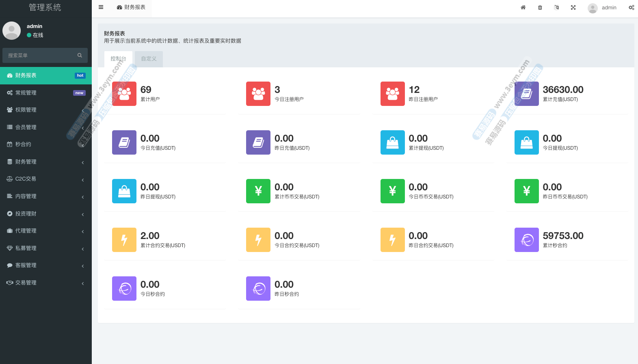This screenshot has width=638, height=364.
Task: Click the 搜索菜单 search input field
Action: (40, 55)
